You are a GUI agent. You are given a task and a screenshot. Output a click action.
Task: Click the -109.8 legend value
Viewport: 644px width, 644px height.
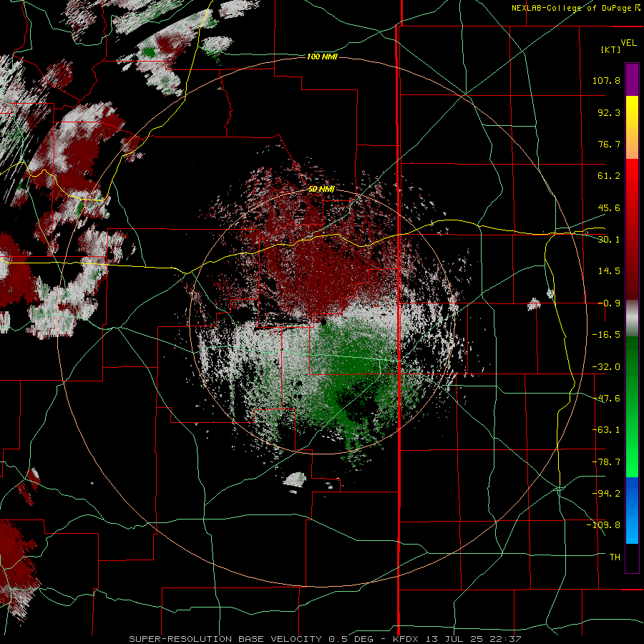(603, 525)
